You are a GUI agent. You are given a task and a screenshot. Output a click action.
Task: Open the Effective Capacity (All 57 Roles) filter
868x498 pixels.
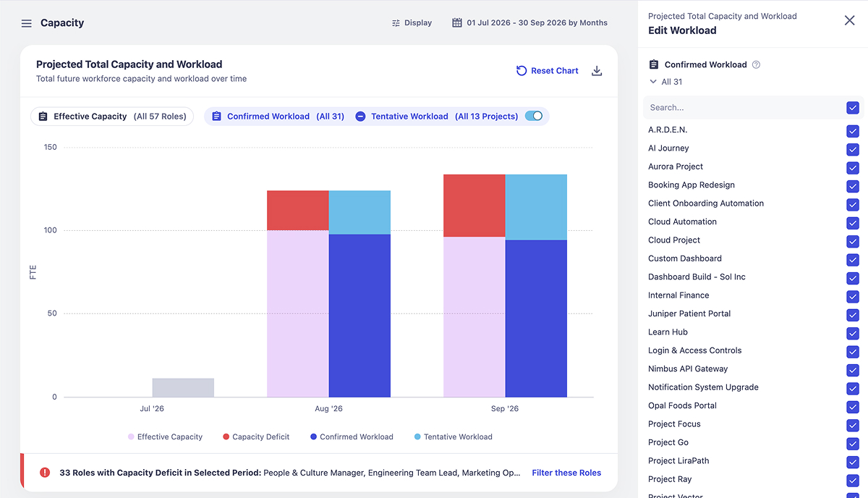112,116
